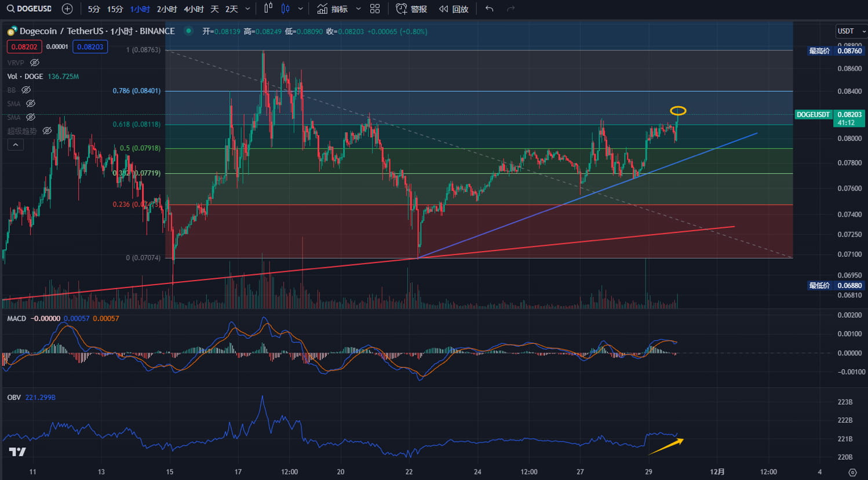Select the 1 (0.08763) Fibonacci level

[x=143, y=50]
